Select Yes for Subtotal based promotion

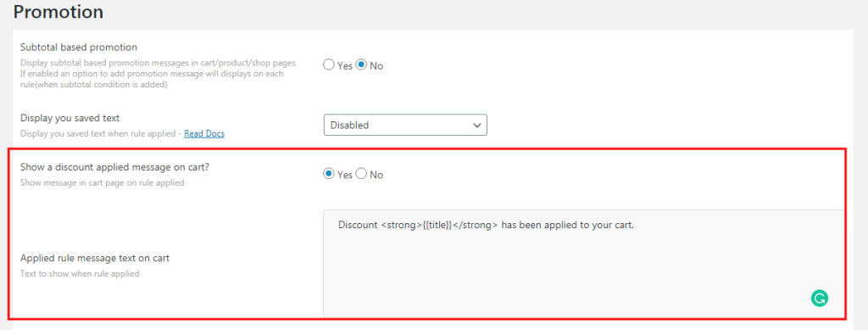pyautogui.click(x=329, y=64)
